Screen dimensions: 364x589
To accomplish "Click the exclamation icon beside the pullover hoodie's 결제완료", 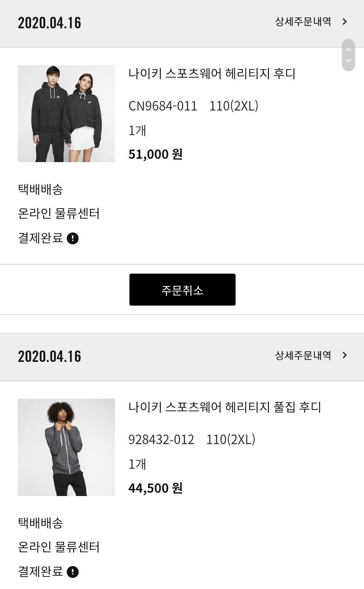I will click(73, 238).
